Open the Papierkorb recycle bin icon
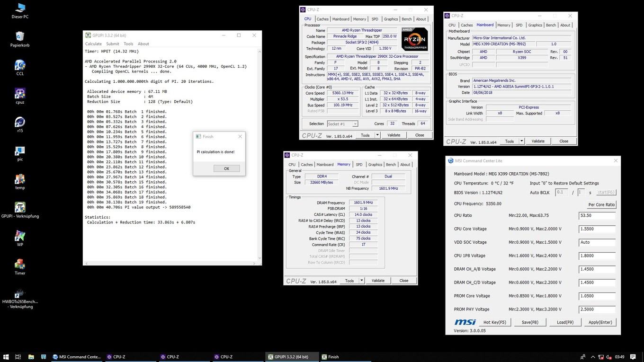The width and height of the screenshot is (644, 362). 20,39
